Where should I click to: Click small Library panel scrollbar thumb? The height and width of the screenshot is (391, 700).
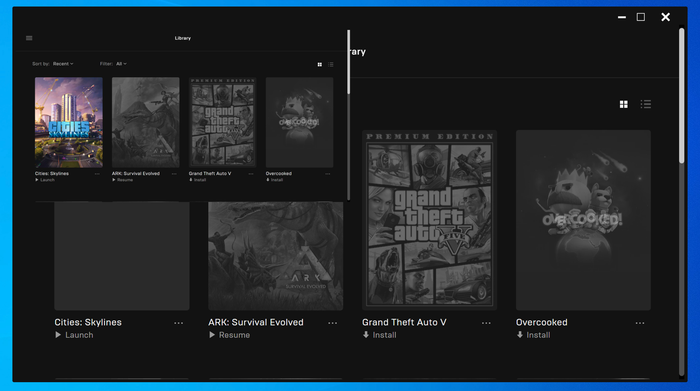point(348,62)
